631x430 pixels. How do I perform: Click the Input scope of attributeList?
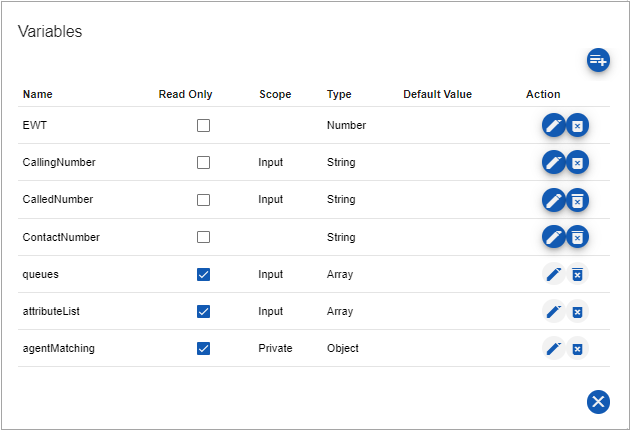point(270,311)
